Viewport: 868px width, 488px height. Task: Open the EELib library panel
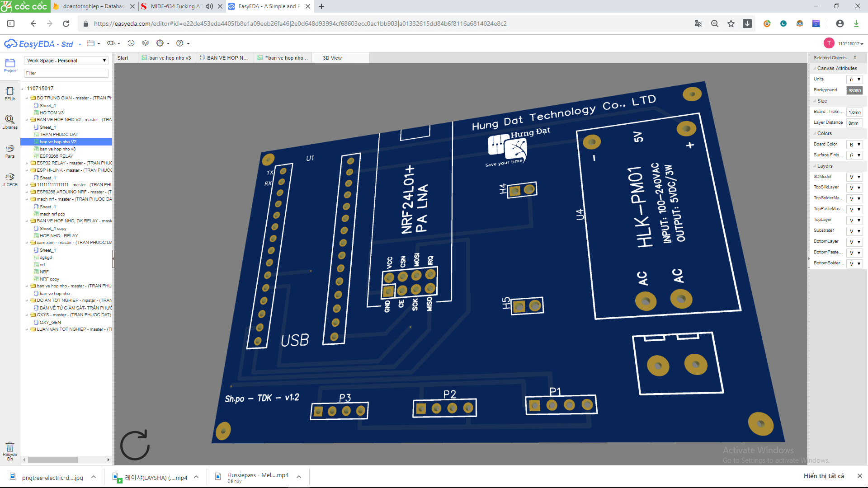click(10, 94)
